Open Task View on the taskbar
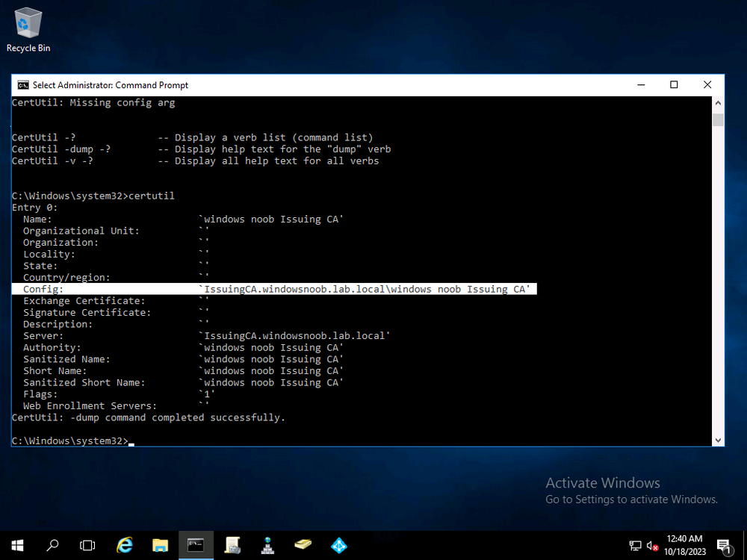 [x=87, y=545]
